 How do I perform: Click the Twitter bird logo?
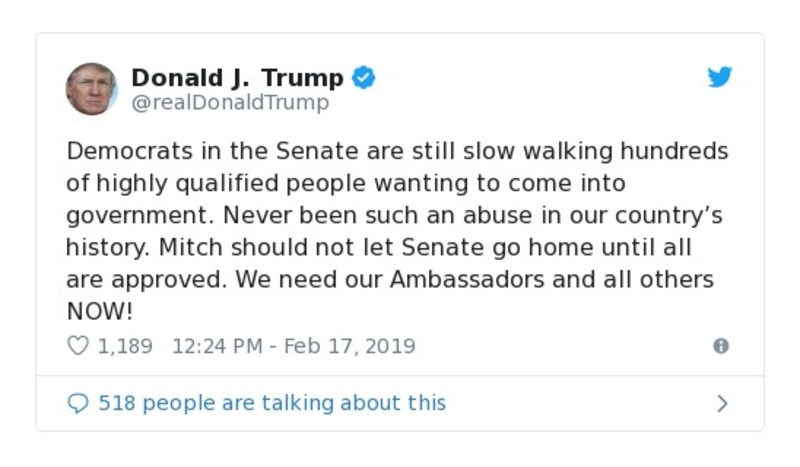point(720,77)
